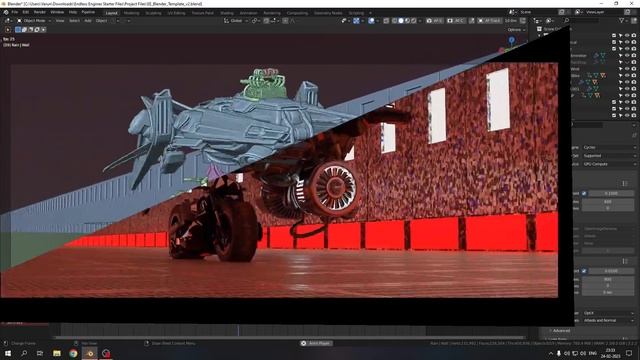Open the viewport View menu
Screen dimensions: 640x360
60,20
